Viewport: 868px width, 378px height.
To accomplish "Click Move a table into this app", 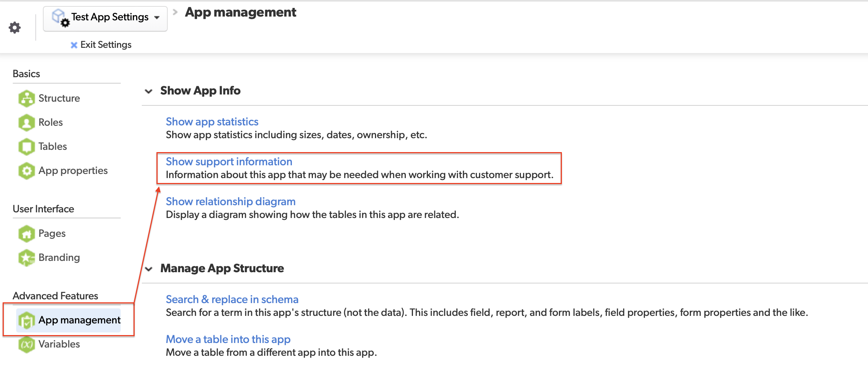I will click(x=228, y=339).
